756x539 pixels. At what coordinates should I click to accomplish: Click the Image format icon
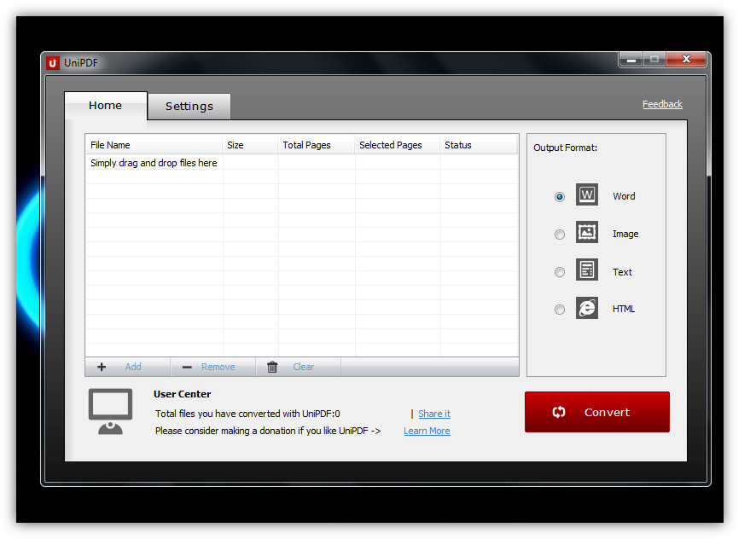(x=586, y=233)
